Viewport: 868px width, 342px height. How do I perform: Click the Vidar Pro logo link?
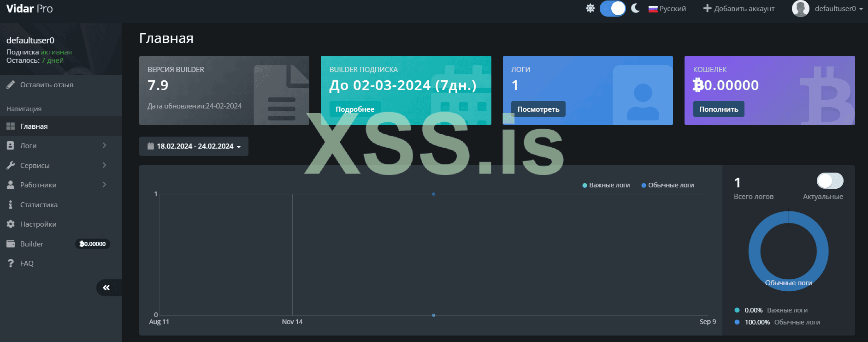pyautogui.click(x=30, y=9)
